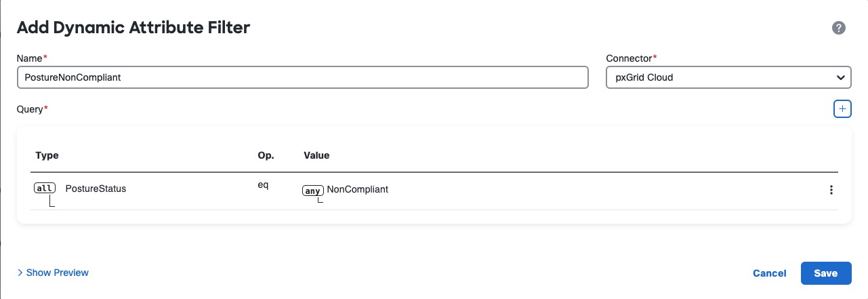Click the Op. column header
Image resolution: width=868 pixels, height=299 pixels.
[266, 155]
